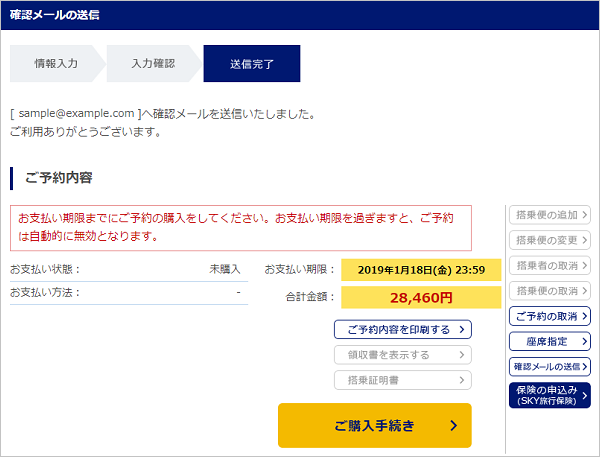Click the sample@example.com email text
Viewport: 600px width, 457px height.
pos(76,114)
